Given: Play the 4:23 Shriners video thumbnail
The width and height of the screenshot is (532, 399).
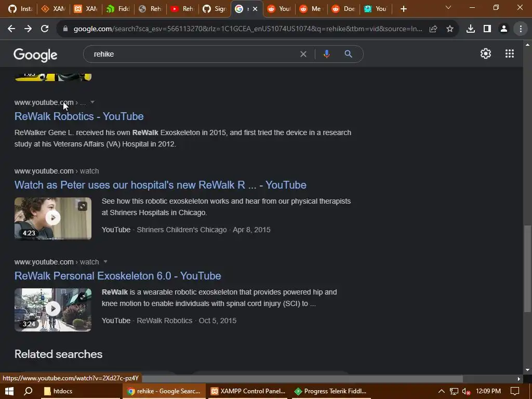Looking at the screenshot, I should 53,218.
